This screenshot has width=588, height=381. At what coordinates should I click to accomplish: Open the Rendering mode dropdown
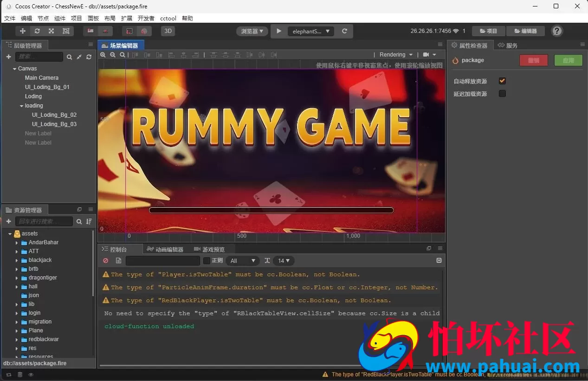point(395,55)
